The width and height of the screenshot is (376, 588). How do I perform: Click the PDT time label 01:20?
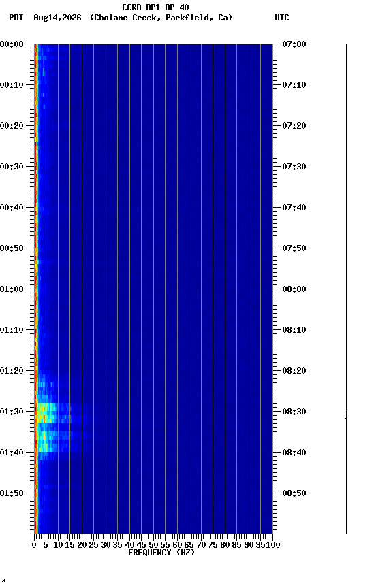pyautogui.click(x=12, y=372)
